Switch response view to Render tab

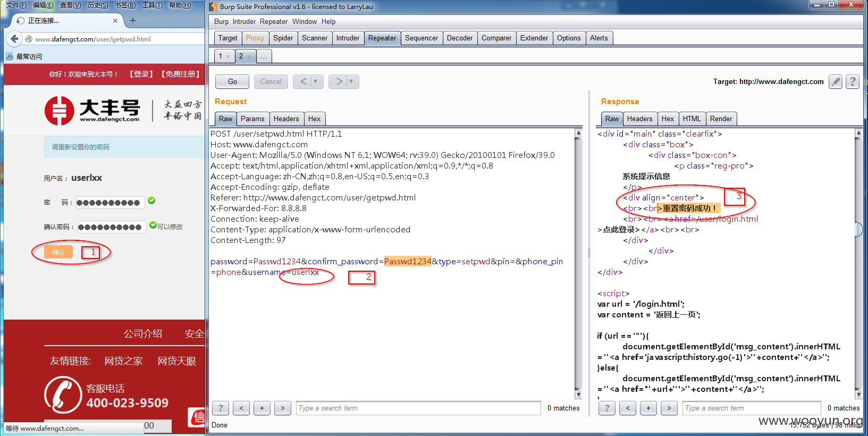[721, 119]
